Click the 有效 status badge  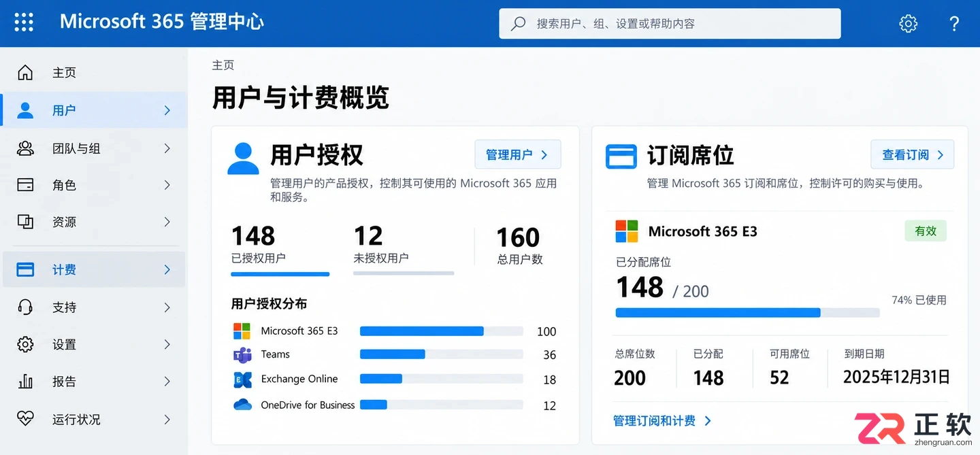(926, 231)
